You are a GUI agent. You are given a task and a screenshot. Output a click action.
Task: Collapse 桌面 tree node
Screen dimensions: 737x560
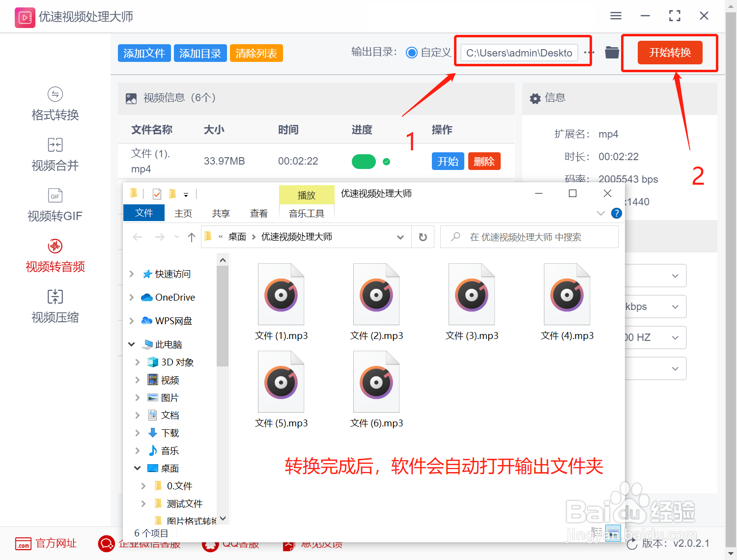[138, 468]
